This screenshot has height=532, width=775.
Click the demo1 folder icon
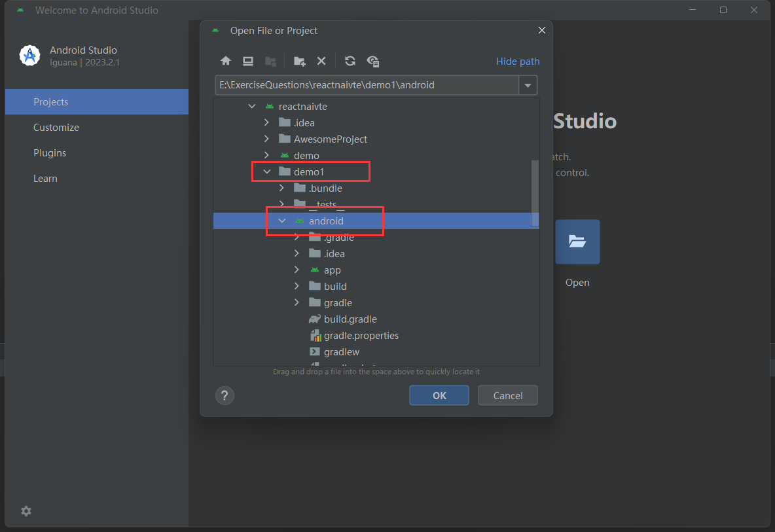click(x=285, y=171)
